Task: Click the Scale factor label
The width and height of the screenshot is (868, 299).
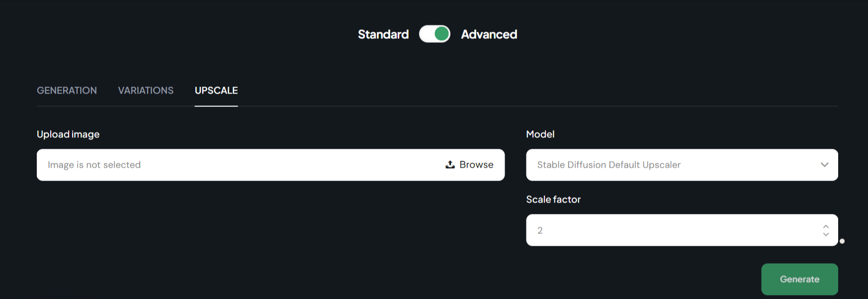Action: pyautogui.click(x=553, y=199)
